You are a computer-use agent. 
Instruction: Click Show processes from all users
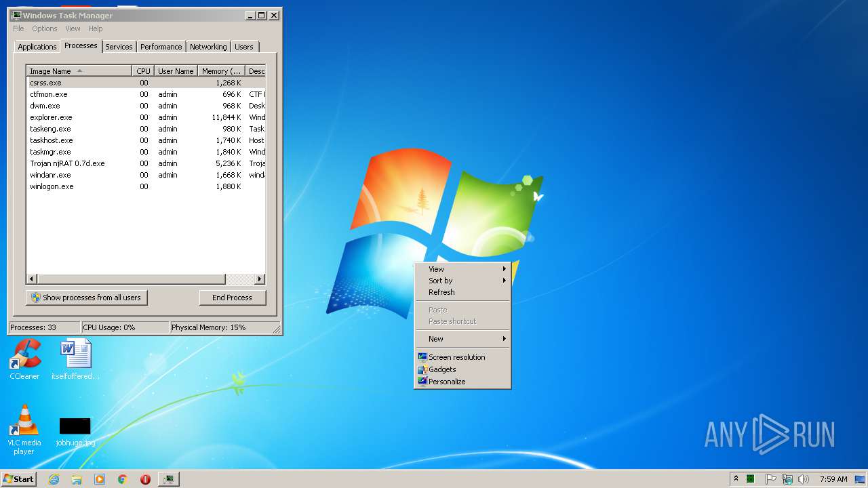coord(87,298)
